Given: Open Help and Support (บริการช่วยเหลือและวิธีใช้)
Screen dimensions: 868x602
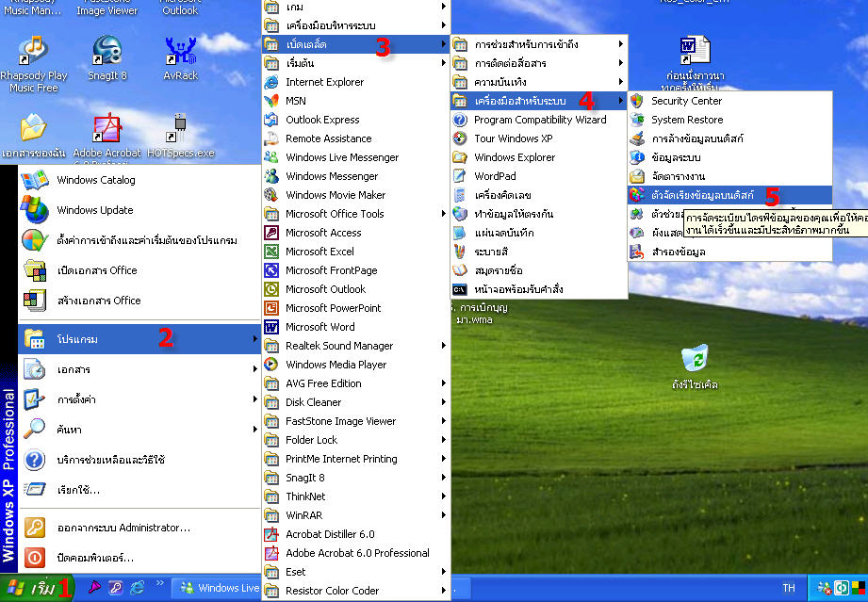Looking at the screenshot, I should (139, 460).
